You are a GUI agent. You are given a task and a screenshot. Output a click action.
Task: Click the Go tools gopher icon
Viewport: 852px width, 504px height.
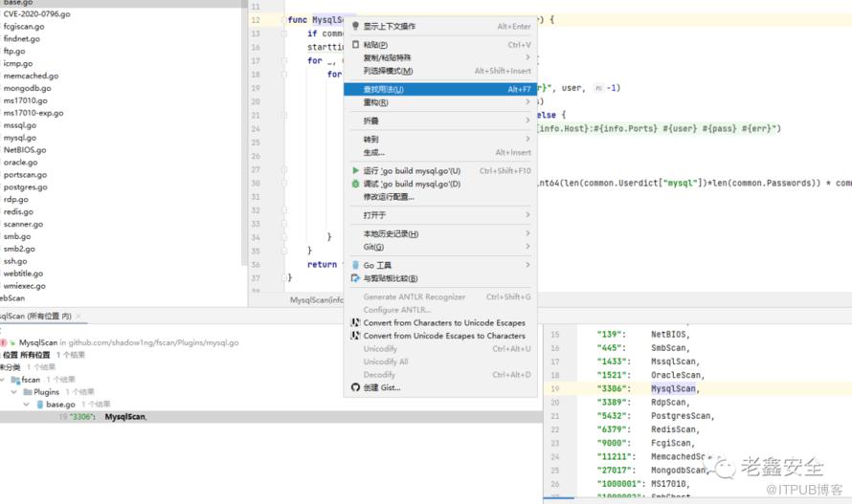click(x=356, y=265)
